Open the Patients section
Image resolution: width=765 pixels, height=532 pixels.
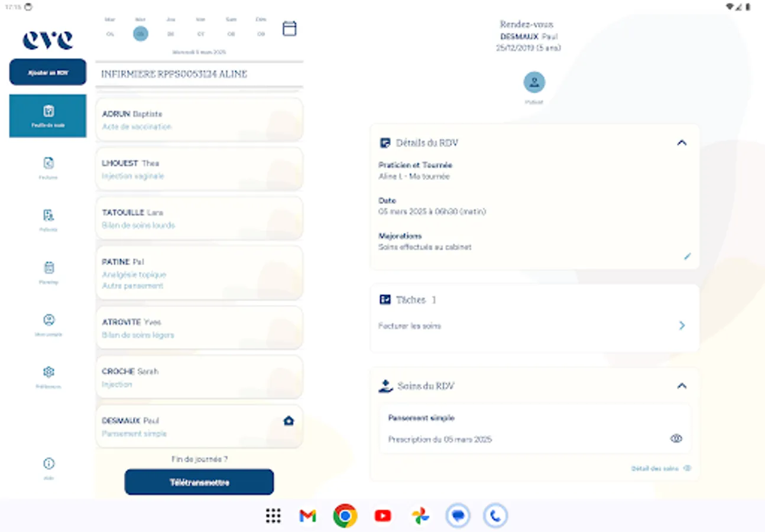48,219
